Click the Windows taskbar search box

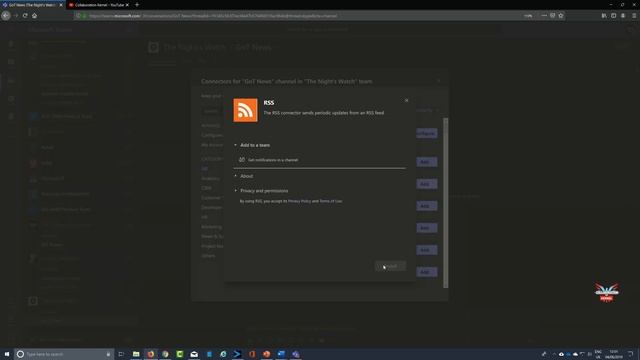point(63,354)
